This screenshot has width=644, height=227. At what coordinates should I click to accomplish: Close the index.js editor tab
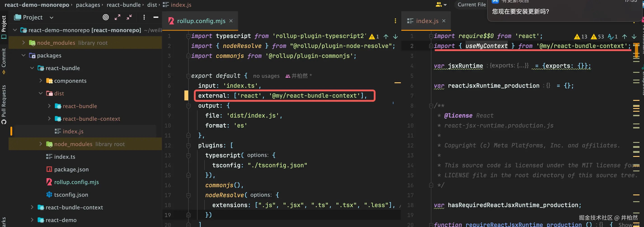tap(444, 21)
